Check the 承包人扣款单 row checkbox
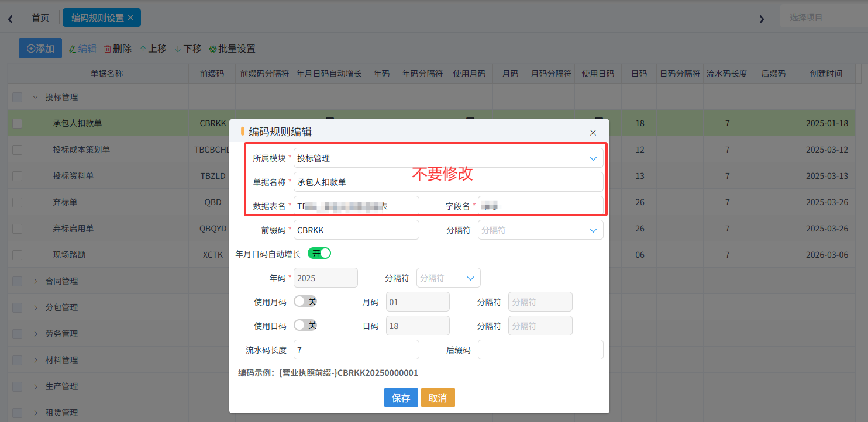The width and height of the screenshot is (868, 422). tap(18, 123)
